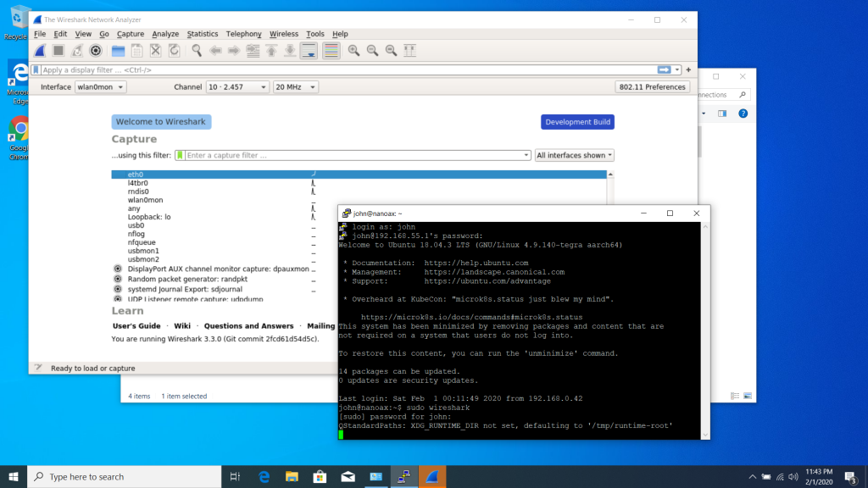The width and height of the screenshot is (868, 488).
Task: Select the l4tbr0 interface
Action: pyautogui.click(x=359, y=183)
